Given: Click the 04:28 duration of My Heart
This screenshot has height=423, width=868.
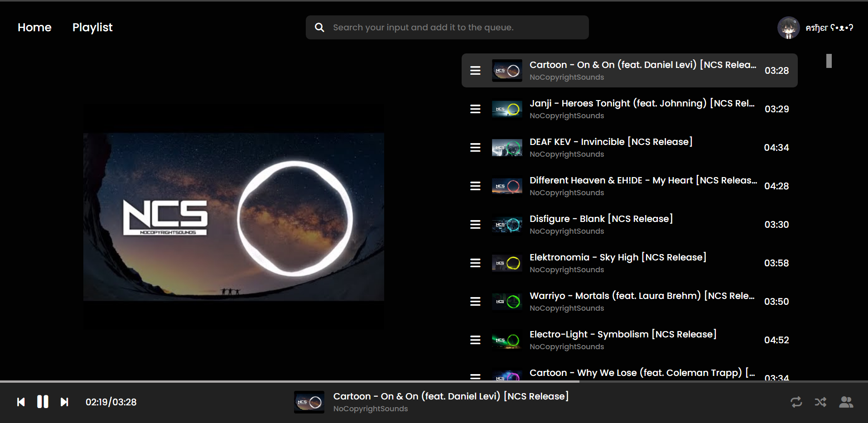Looking at the screenshot, I should (776, 186).
